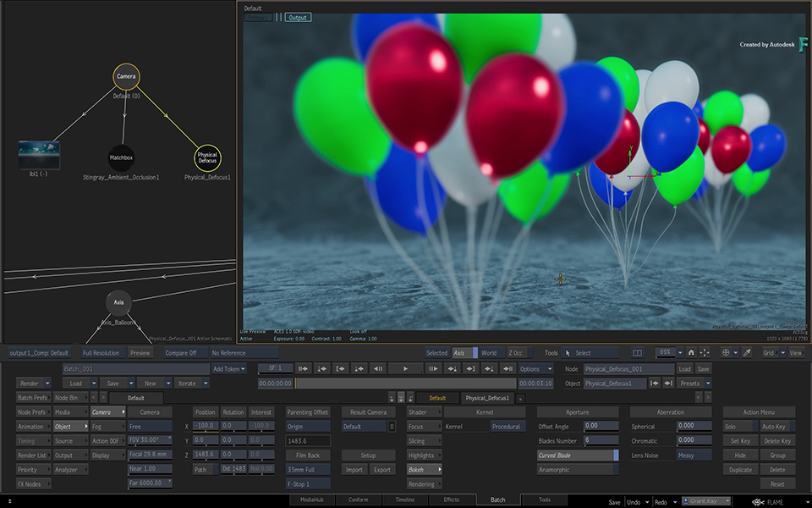Switch to the Conform tab
This screenshot has width=812, height=508.
(359, 500)
